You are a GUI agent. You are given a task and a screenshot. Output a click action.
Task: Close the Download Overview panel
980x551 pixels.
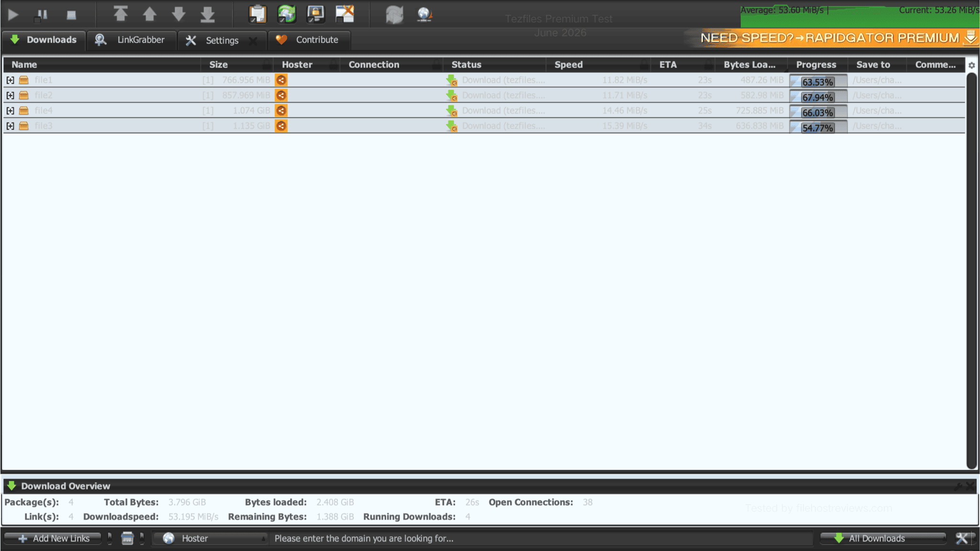coord(970,486)
